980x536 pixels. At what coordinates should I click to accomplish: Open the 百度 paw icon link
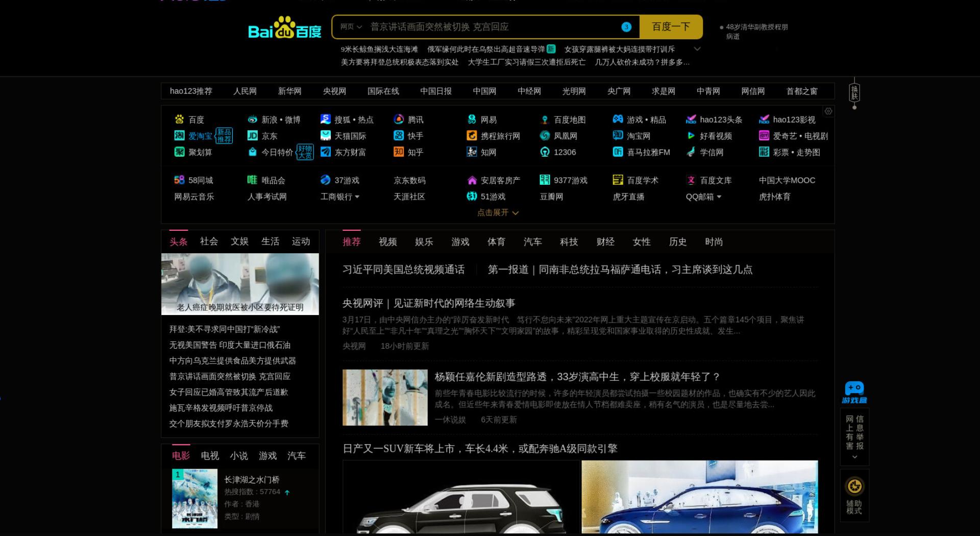point(179,119)
